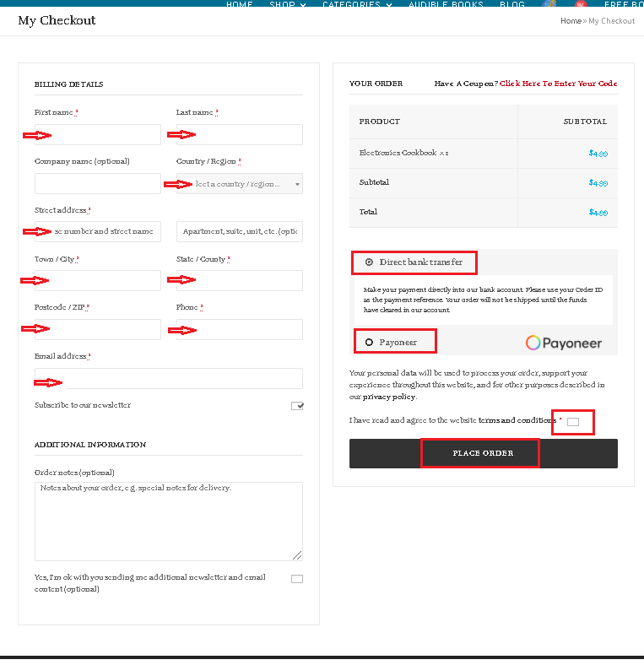Click the house number and street name field
The image size is (644, 665).
[x=98, y=231]
